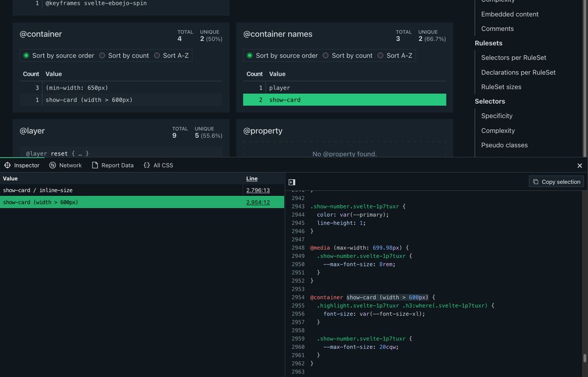The image size is (588, 377).
Task: Click the @keyframes svelte-eboejo-spin line
Action: click(96, 4)
